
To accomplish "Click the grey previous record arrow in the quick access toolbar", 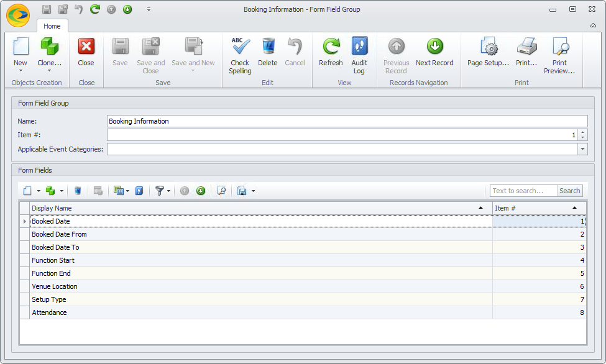I will click(x=111, y=9).
